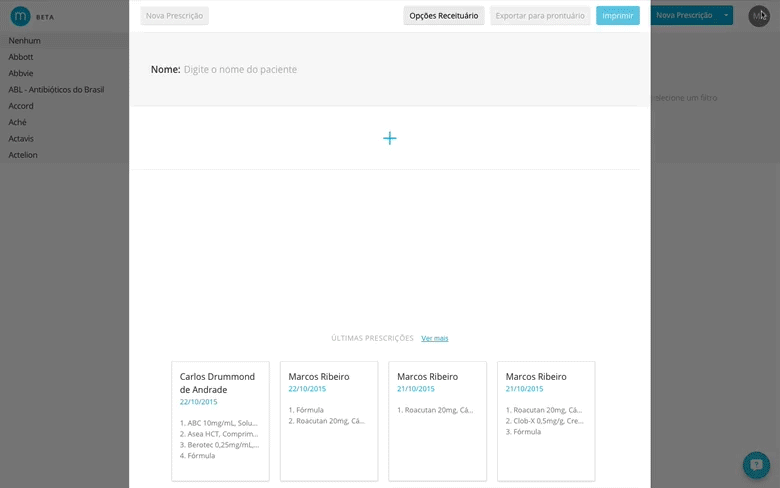
Task: Select Nenhum in the manufacturer list
Action: (24, 41)
